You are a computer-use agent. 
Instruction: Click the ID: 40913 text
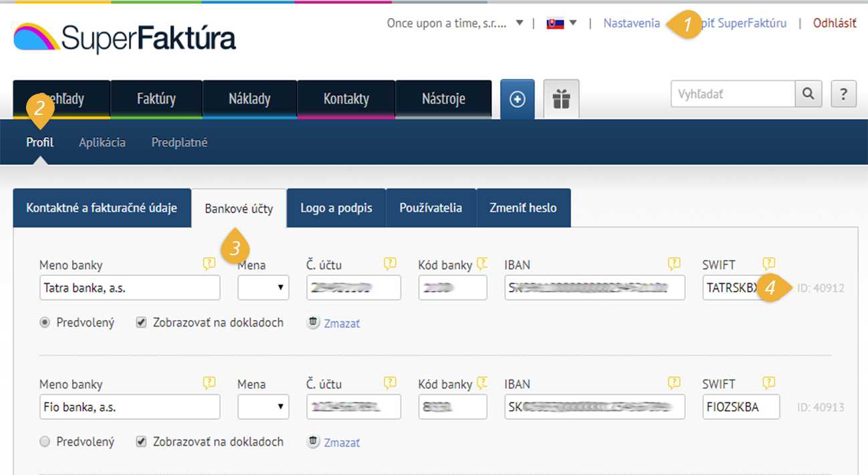point(821,408)
